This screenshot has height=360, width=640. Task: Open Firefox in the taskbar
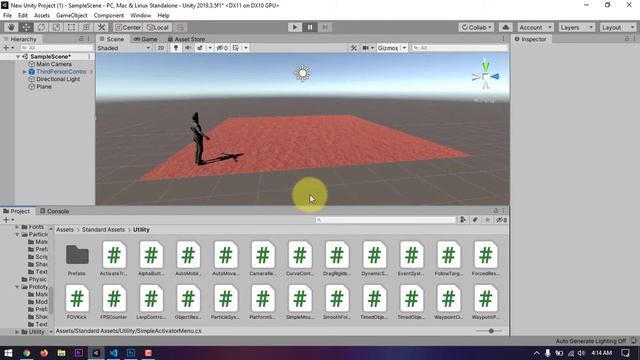(44, 353)
